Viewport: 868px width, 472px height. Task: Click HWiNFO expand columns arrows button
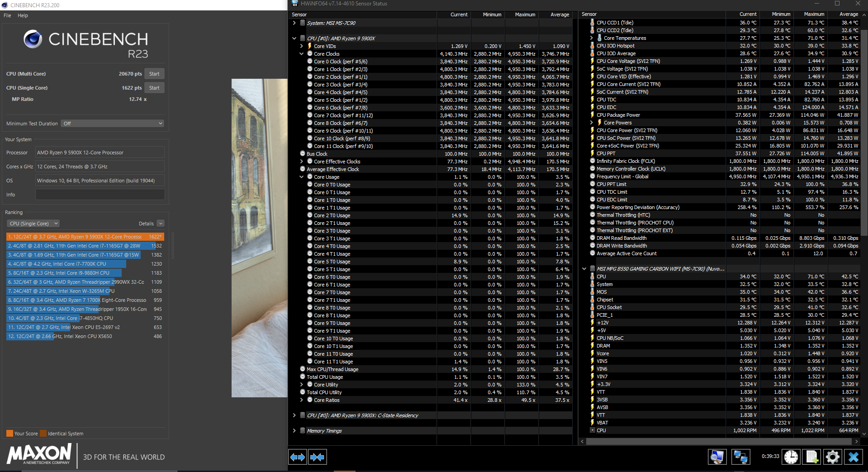(298, 457)
